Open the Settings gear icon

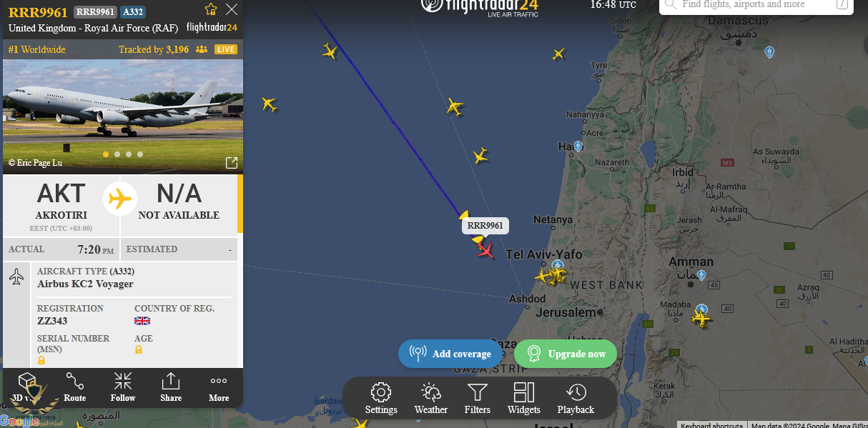381,392
